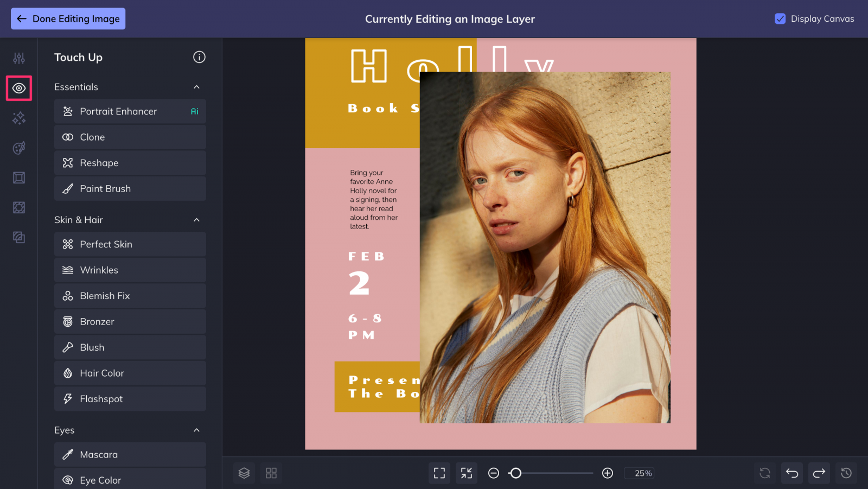
Task: Open the Artsy palette icon in sidebar
Action: [x=19, y=148]
